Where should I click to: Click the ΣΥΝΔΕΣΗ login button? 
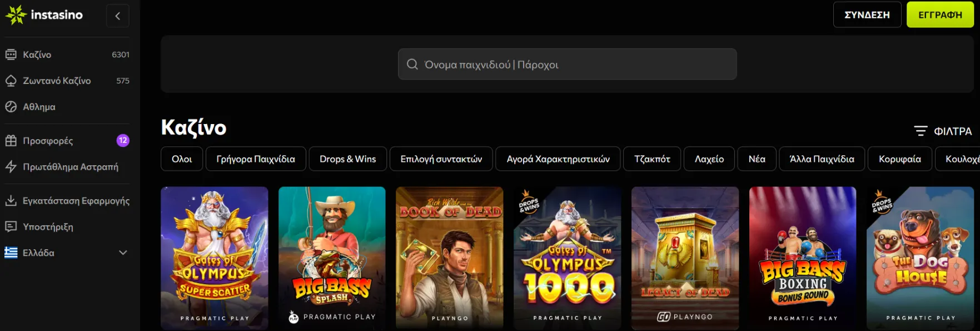pyautogui.click(x=867, y=15)
